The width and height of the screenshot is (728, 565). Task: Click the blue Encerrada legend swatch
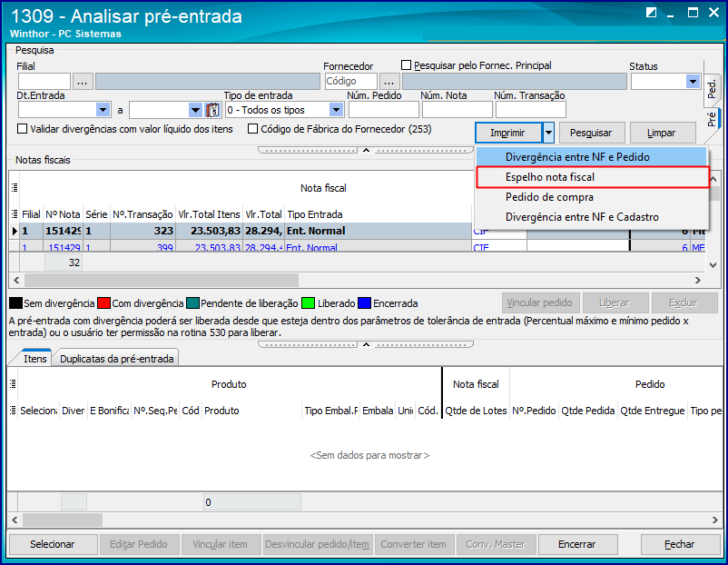pyautogui.click(x=365, y=303)
